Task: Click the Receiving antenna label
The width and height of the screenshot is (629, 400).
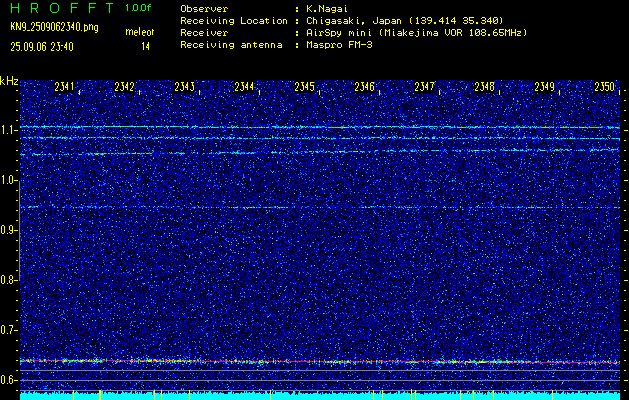Action: click(231, 45)
